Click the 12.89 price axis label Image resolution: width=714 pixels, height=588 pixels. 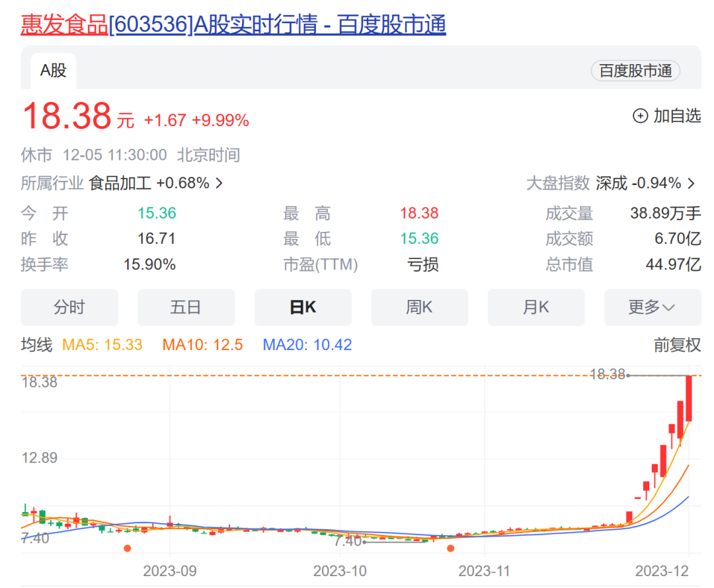coord(40,458)
